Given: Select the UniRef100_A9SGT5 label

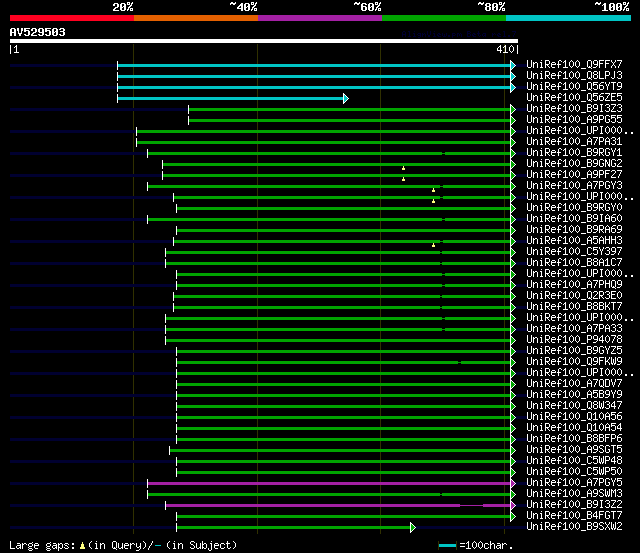Looking at the screenshot, I should coord(574,450).
